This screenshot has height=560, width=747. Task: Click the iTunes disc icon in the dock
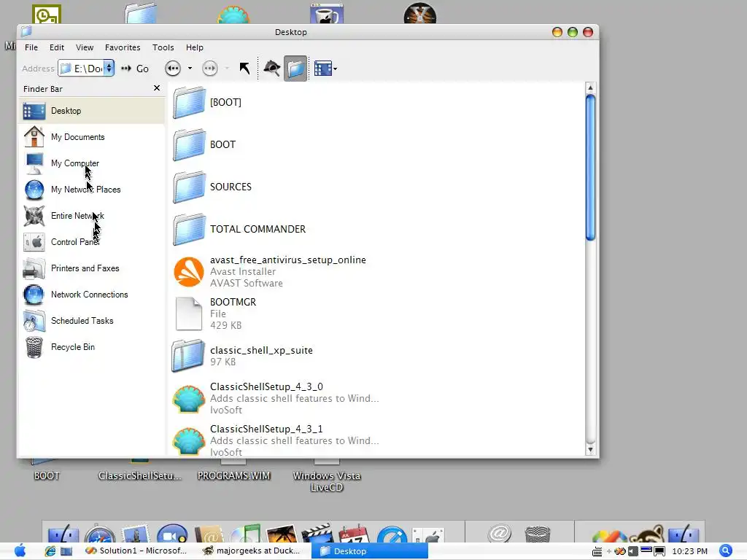[x=245, y=533]
